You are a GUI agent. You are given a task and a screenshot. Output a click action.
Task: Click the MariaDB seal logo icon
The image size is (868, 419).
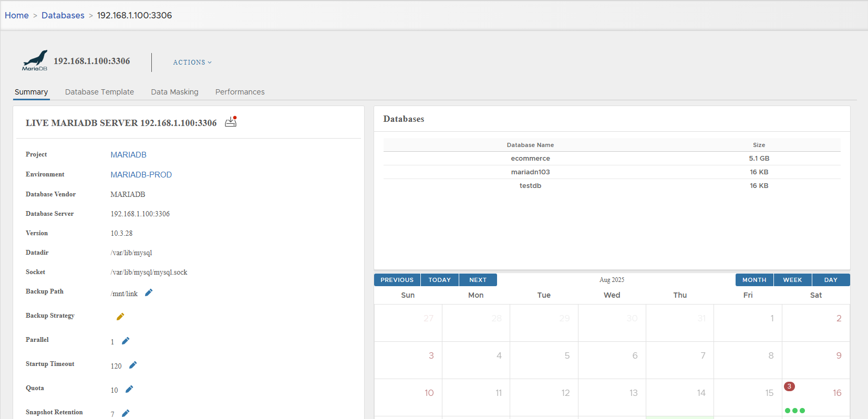tap(35, 60)
